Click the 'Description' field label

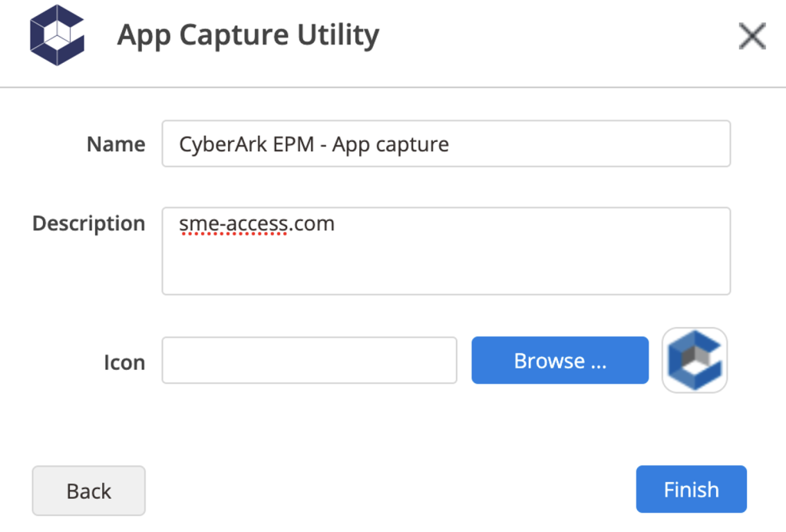[x=89, y=223]
